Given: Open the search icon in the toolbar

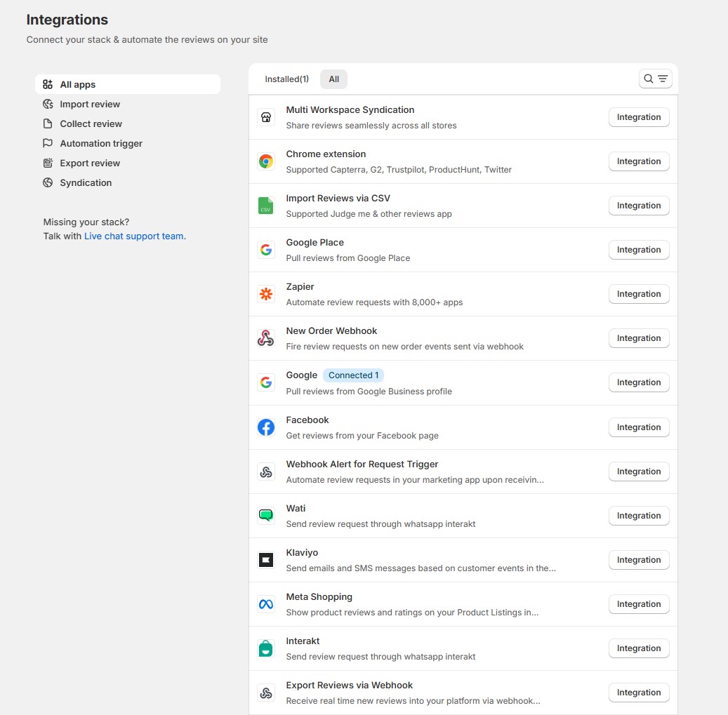Looking at the screenshot, I should tap(647, 79).
